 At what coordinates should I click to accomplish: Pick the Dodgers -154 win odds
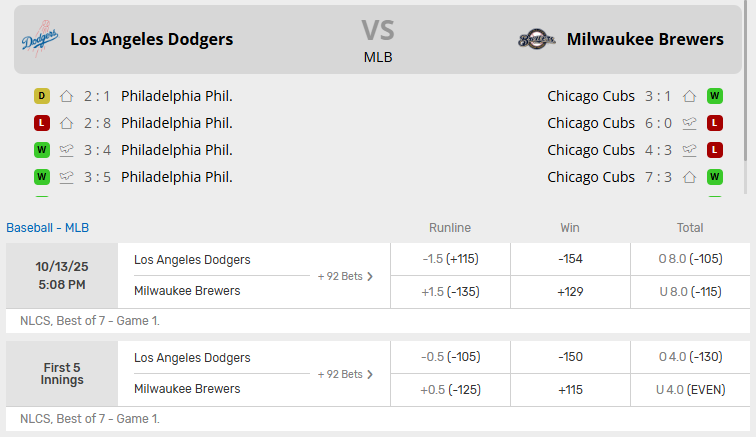pyautogui.click(x=570, y=259)
